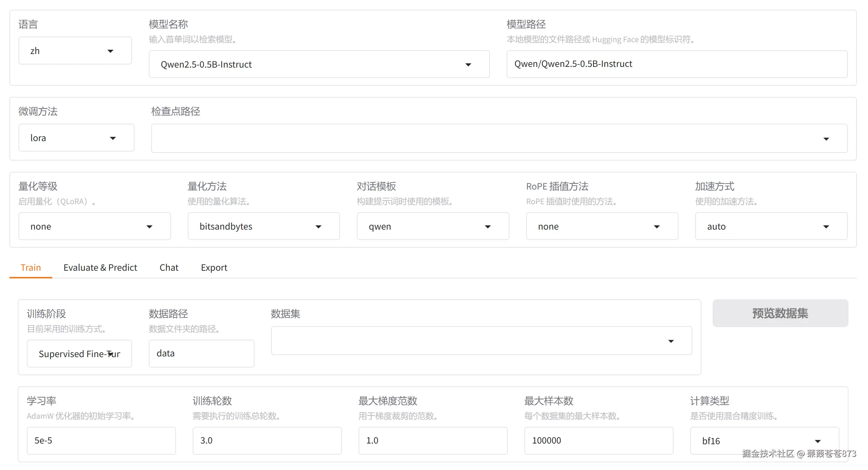Expand the 模型名称 Qwen2.5-0.5B-Instruct dropdown
This screenshot has height=470, width=868.
319,64
